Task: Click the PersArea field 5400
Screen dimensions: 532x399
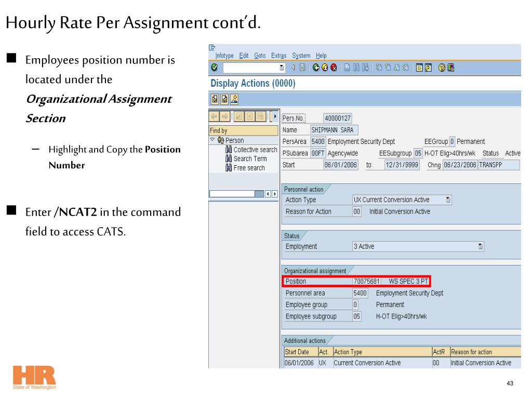Action: pos(318,141)
